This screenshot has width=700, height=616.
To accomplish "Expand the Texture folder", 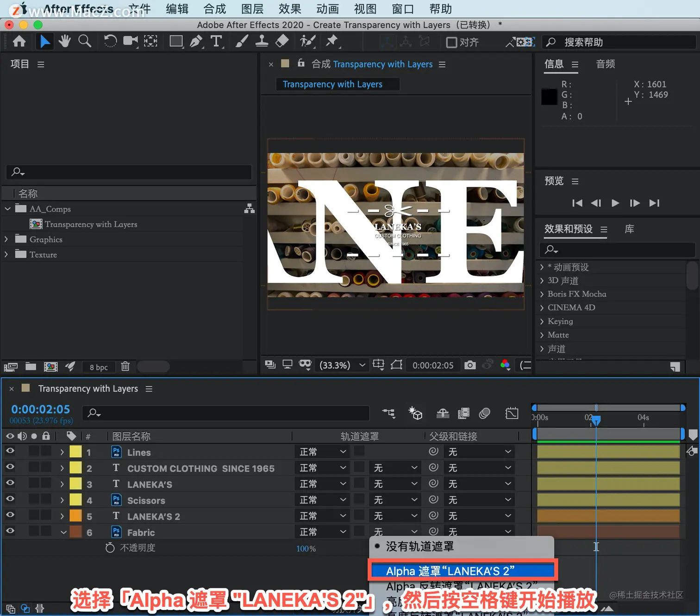I will tap(6, 255).
